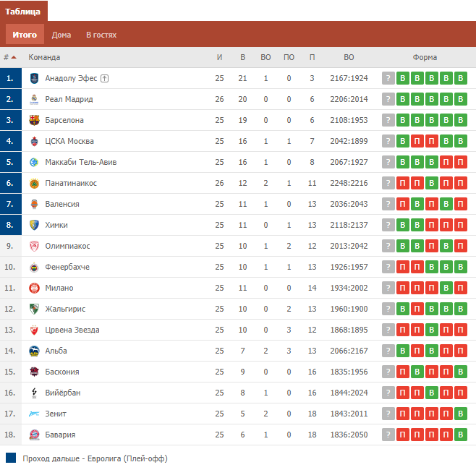The height and width of the screenshot is (470, 476).
Task: Open the Маккаби Тель-Авив team link
Action: pos(81,162)
